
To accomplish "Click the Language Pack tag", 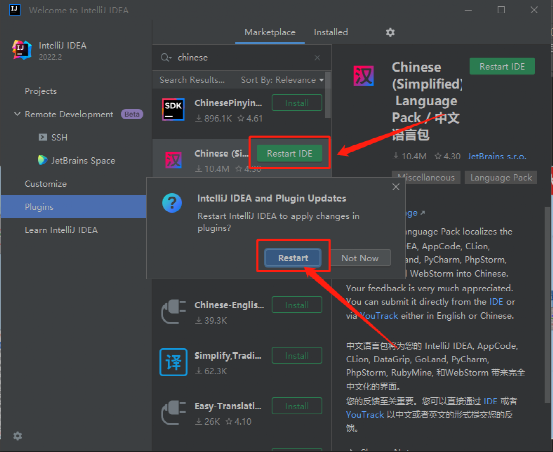I will [501, 178].
